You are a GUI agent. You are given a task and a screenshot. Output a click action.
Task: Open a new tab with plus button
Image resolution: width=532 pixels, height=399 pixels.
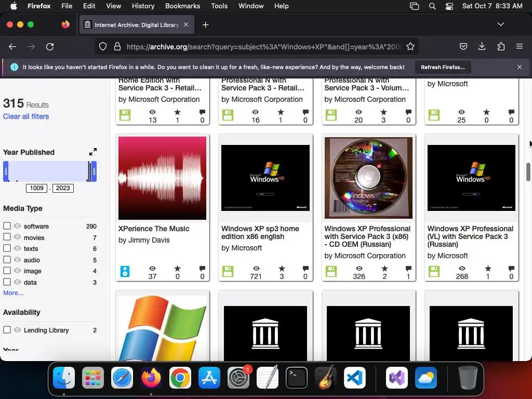coord(205,25)
